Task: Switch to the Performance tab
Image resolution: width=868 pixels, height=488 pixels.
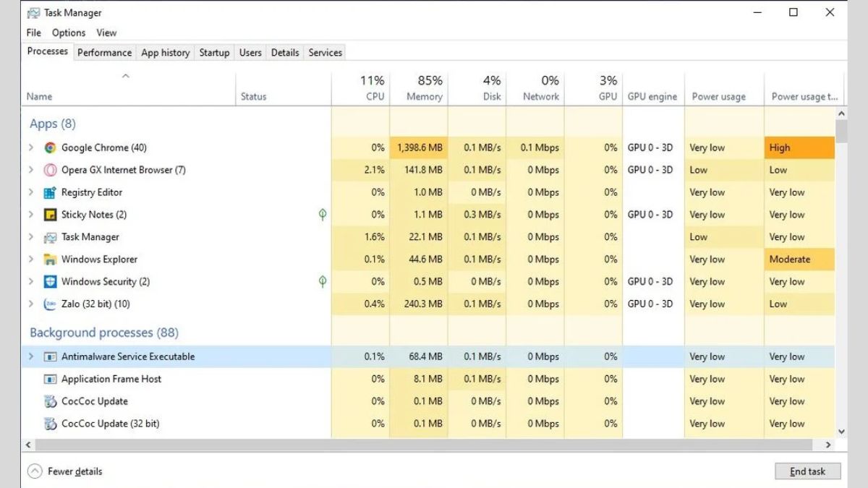Action: pos(104,52)
